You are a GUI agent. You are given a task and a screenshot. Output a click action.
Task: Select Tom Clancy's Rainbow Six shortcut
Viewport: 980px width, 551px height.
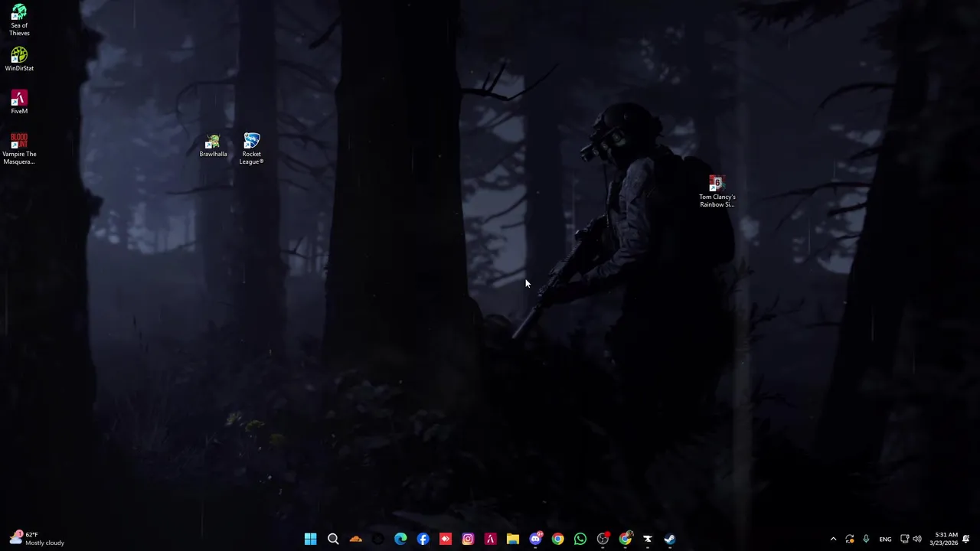pyautogui.click(x=717, y=191)
